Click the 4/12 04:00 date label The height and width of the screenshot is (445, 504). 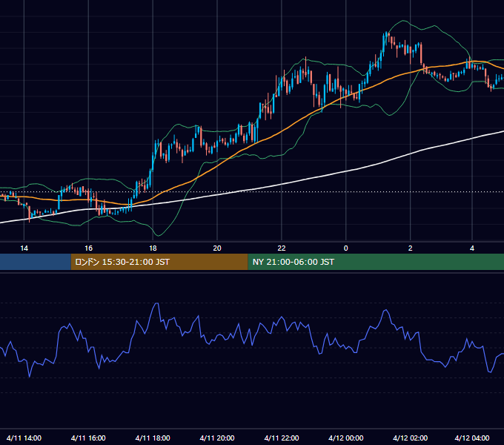coord(472,438)
